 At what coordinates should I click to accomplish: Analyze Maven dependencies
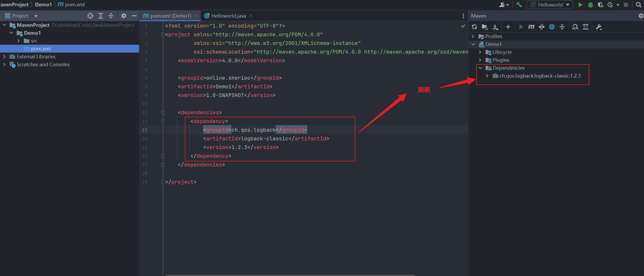575,27
